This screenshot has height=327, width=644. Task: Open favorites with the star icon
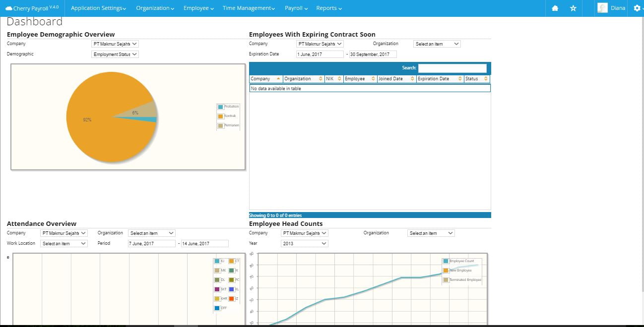(x=573, y=8)
